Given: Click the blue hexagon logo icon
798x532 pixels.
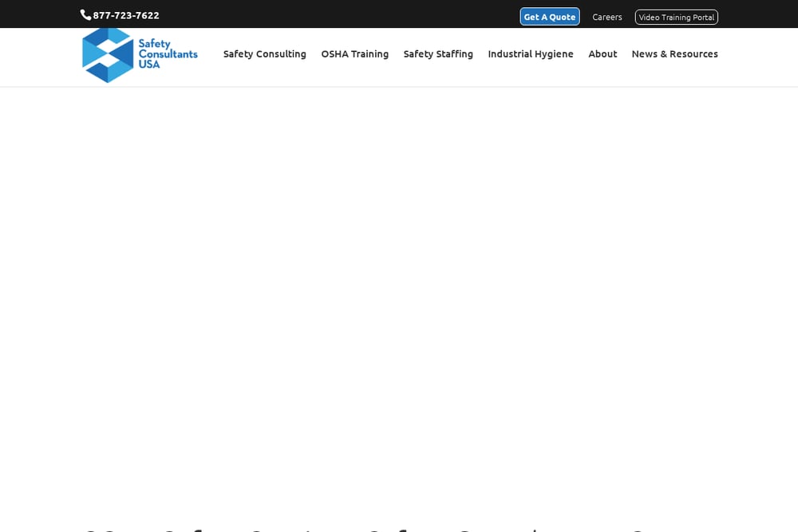Looking at the screenshot, I should tap(108, 55).
